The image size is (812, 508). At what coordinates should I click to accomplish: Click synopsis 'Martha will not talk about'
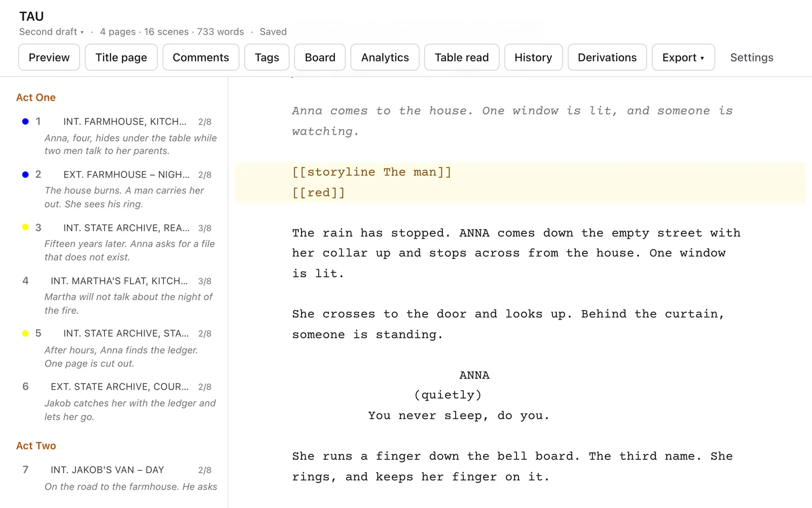pos(128,303)
